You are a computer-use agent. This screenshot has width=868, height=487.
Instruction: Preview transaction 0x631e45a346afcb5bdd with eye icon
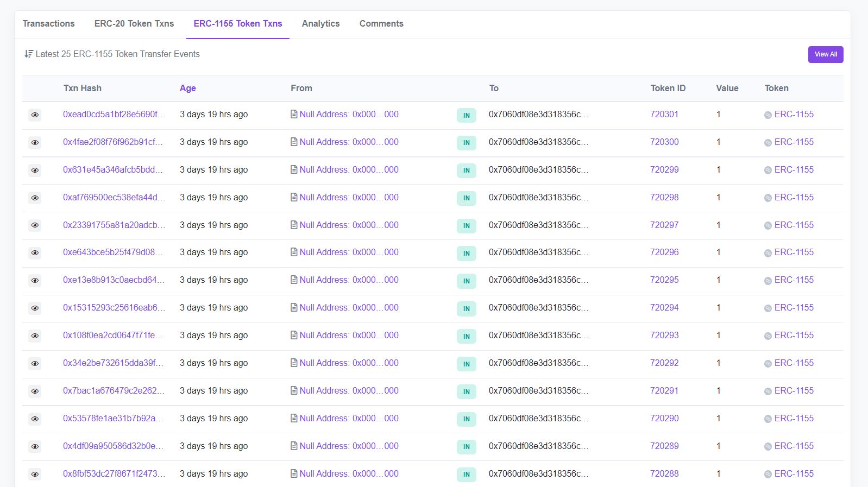coord(35,170)
